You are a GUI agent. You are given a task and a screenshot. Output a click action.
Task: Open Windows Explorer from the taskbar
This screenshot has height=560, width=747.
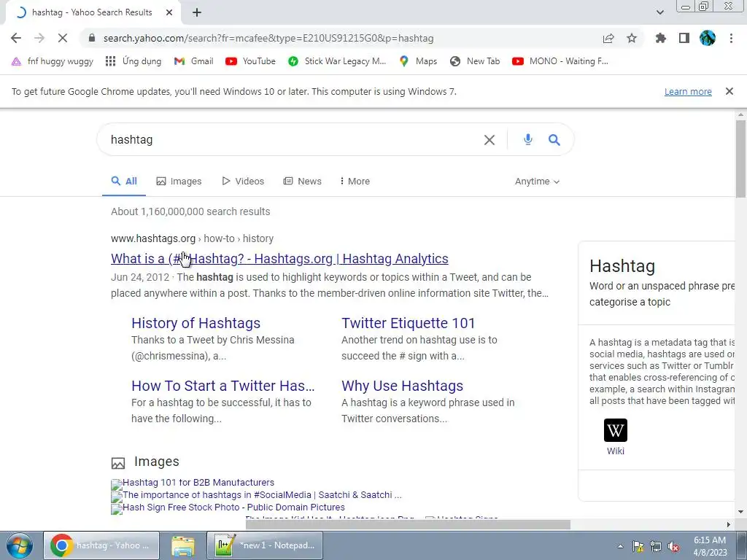(183, 545)
